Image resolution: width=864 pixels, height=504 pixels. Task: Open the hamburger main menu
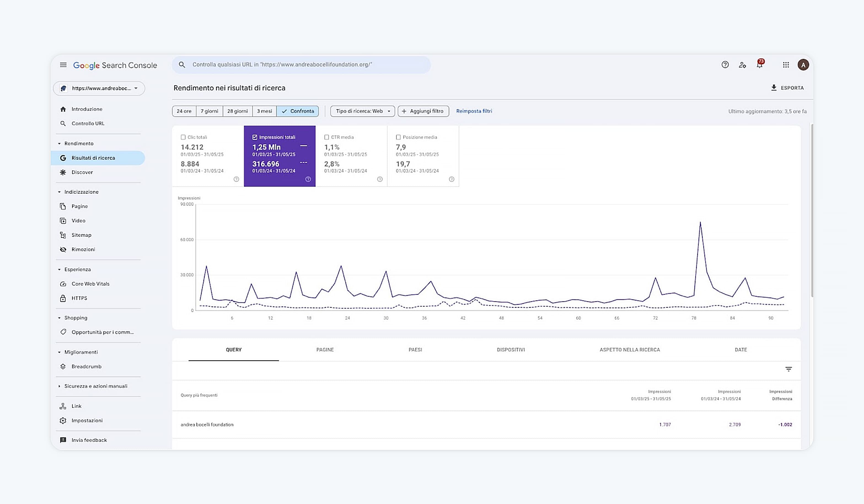coord(63,65)
